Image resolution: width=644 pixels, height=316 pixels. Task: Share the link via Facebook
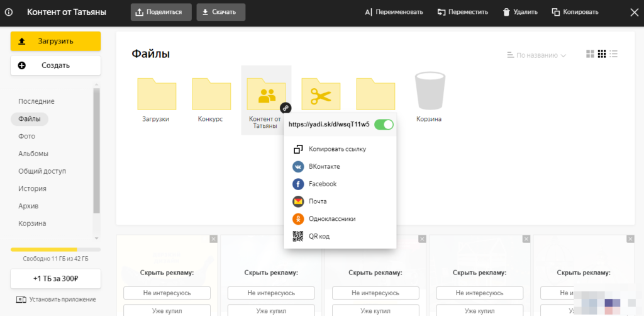[298, 184]
